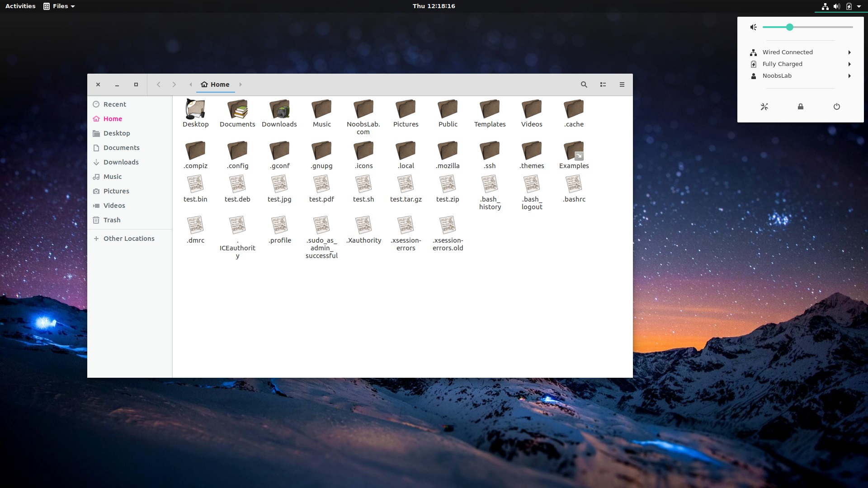Click the speaker icon next to volume slider

(753, 27)
